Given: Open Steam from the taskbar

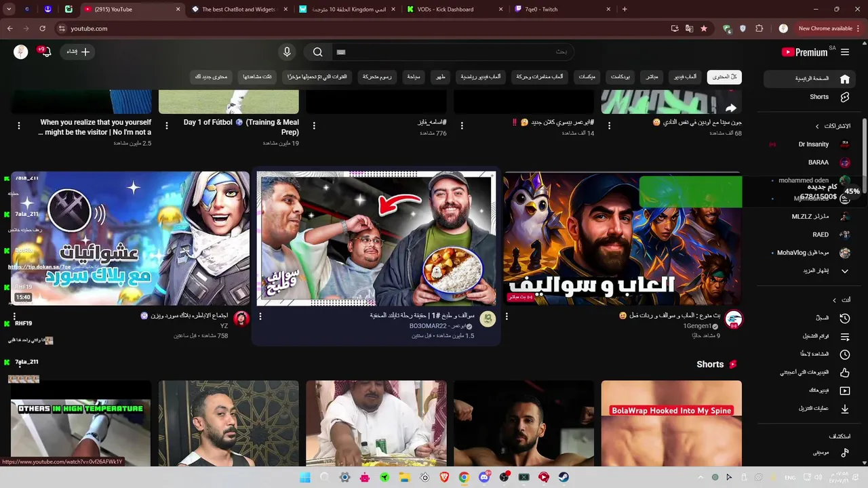Looking at the screenshot, I should [x=564, y=477].
